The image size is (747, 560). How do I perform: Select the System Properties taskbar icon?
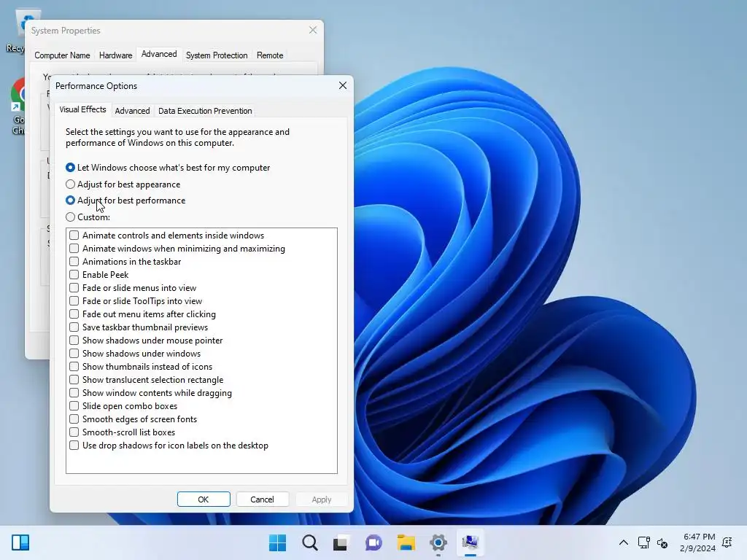(x=471, y=542)
